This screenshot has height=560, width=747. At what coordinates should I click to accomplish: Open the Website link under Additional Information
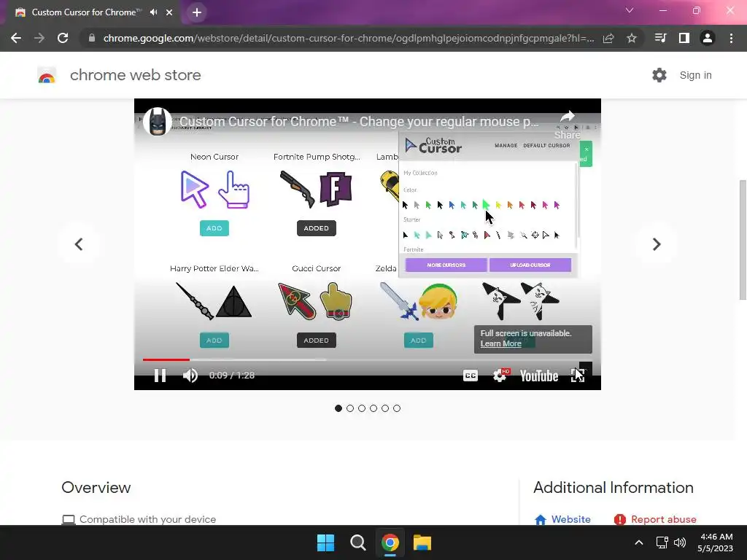pyautogui.click(x=562, y=519)
